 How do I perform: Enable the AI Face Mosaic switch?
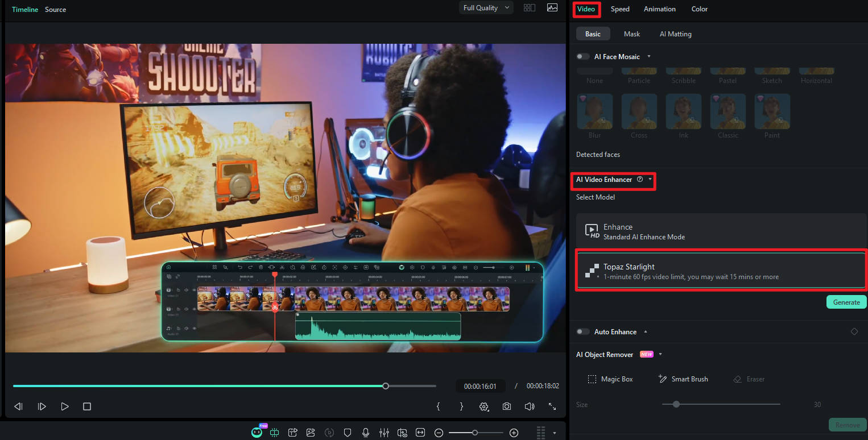pyautogui.click(x=583, y=57)
